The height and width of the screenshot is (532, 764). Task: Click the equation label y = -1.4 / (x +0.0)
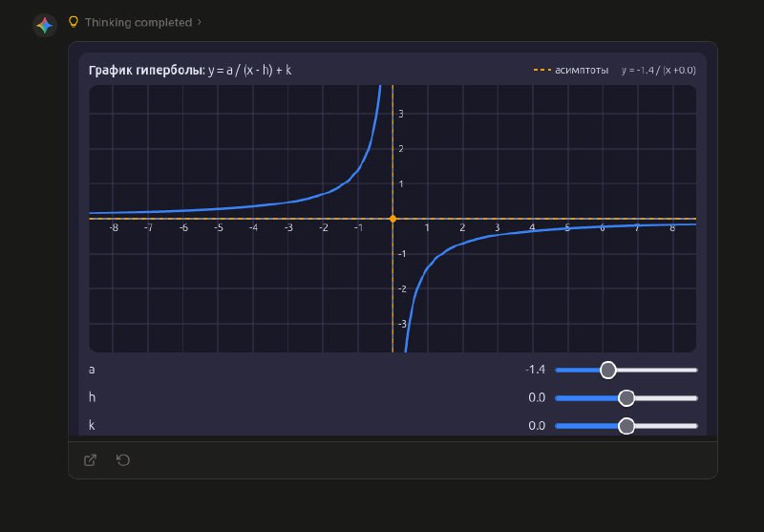pos(658,70)
